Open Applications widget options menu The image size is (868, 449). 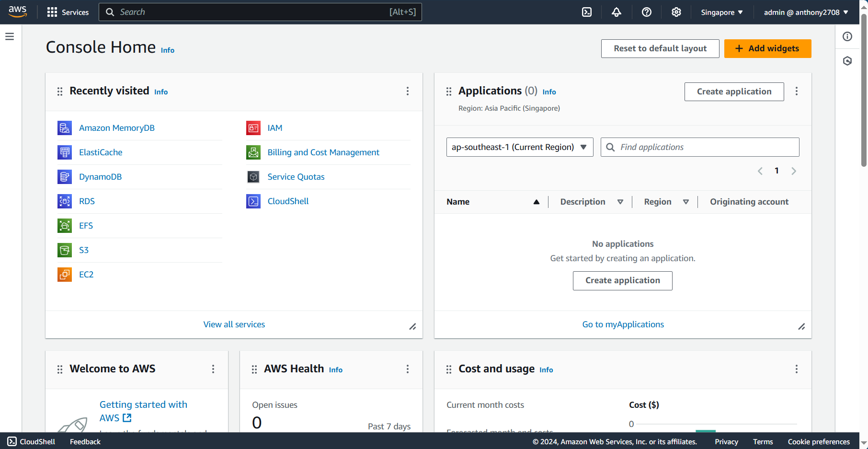pos(797,91)
